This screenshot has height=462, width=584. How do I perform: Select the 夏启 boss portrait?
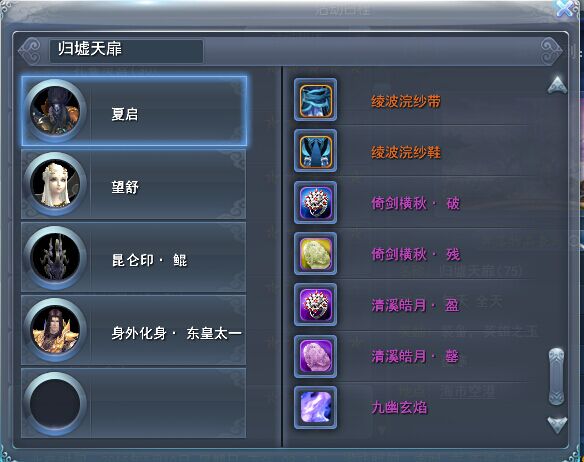[x=55, y=111]
